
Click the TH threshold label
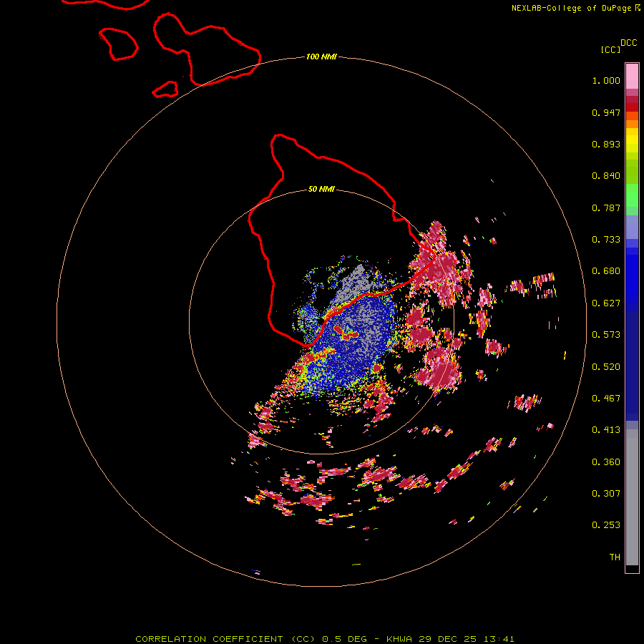615,557
